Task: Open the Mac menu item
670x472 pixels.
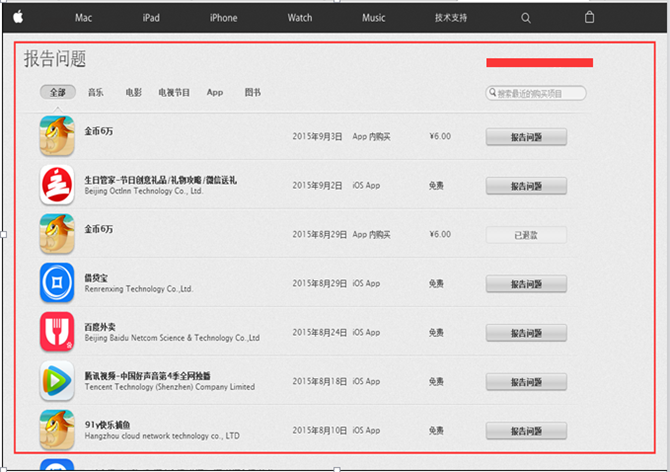Action: point(83,18)
